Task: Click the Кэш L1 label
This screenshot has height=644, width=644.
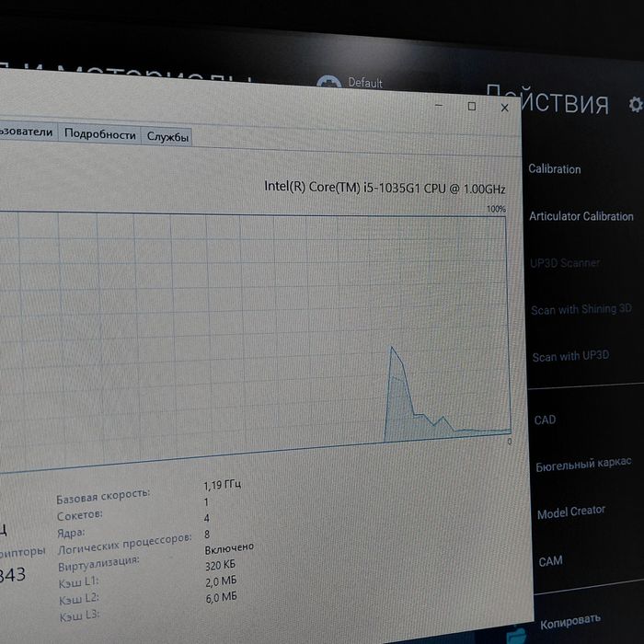Action: pyautogui.click(x=78, y=582)
